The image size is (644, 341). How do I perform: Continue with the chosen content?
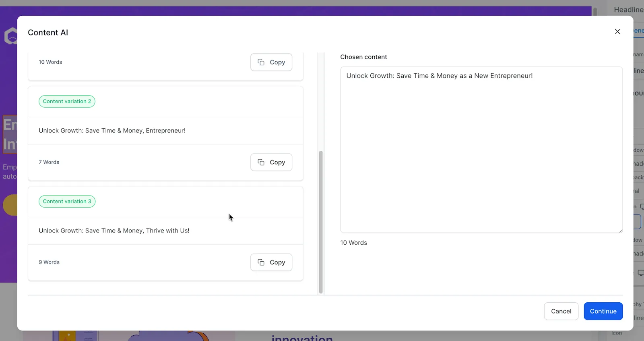click(x=603, y=311)
